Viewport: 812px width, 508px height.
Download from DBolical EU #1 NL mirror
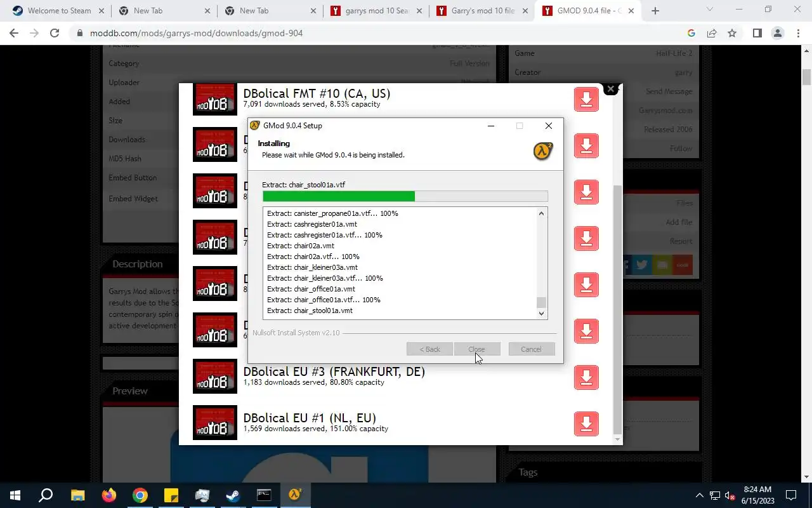586,424
